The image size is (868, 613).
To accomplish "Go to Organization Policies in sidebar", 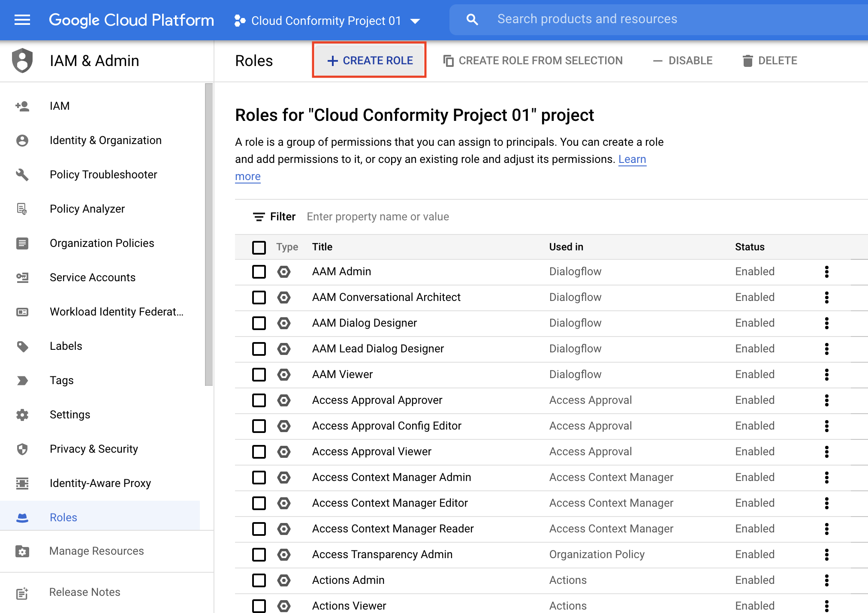I will [x=102, y=243].
